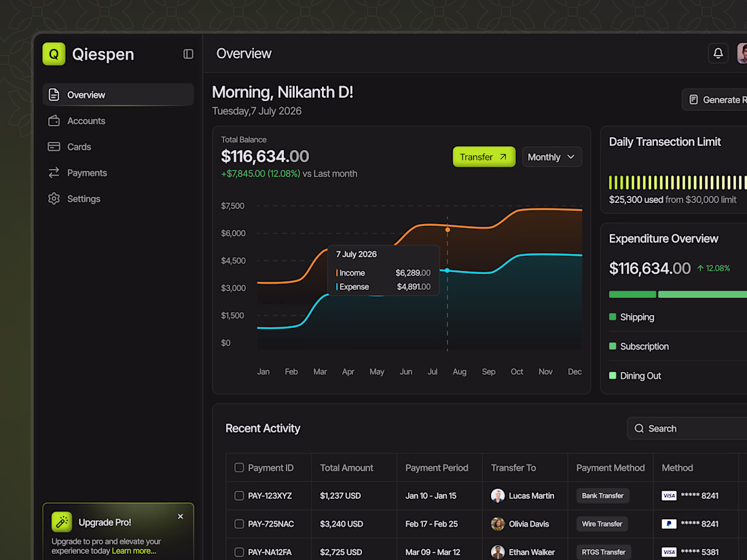Dismiss the Upgrade Pro banner
Screen dimensions: 747x560
pos(181,516)
